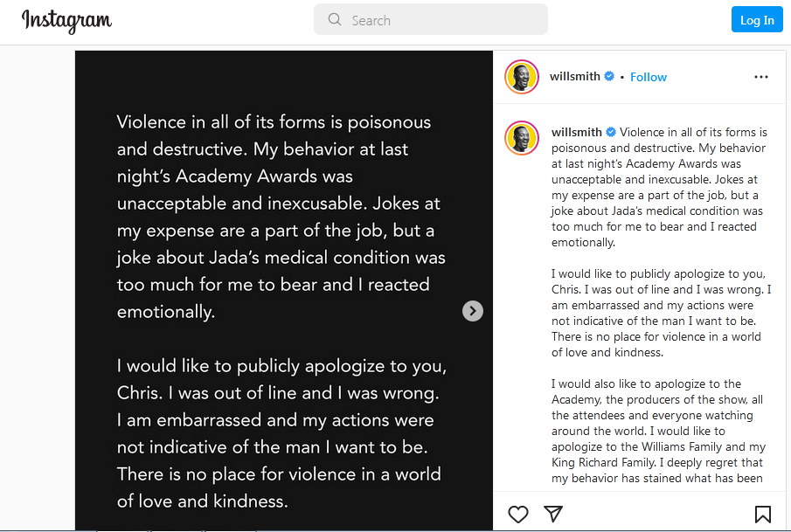The width and height of the screenshot is (791, 532).
Task: Save the post with bookmark icon
Action: [762, 514]
